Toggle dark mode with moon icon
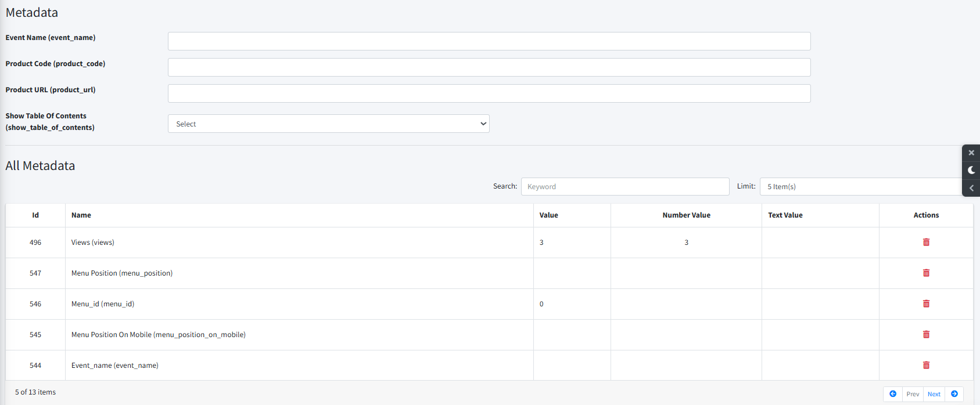This screenshot has height=405, width=980. [x=971, y=170]
